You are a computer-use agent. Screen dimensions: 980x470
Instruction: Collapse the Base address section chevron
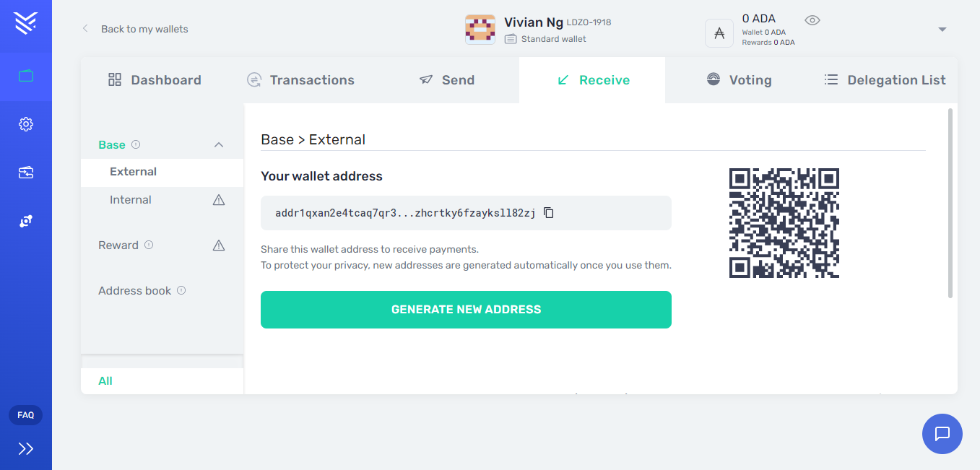[219, 144]
